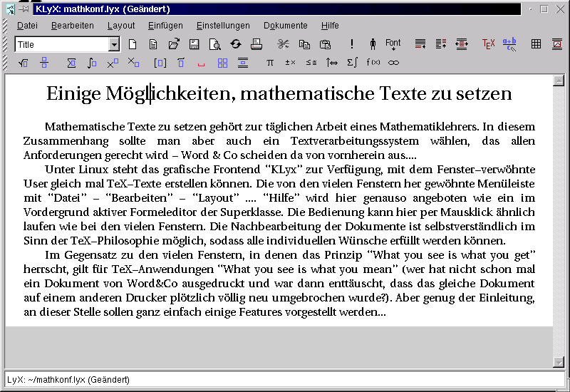Click the Layout menu item

point(121,26)
